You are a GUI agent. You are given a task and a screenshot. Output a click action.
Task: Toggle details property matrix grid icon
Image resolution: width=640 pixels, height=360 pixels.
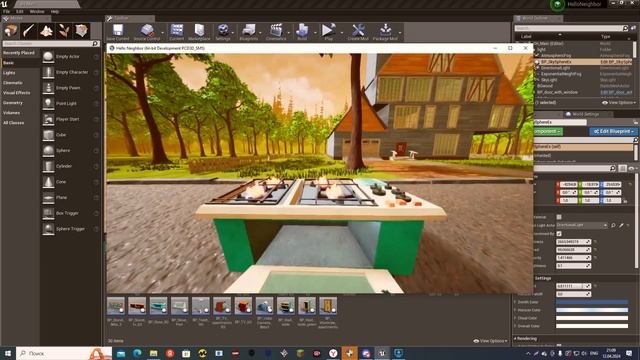[x=622, y=168]
